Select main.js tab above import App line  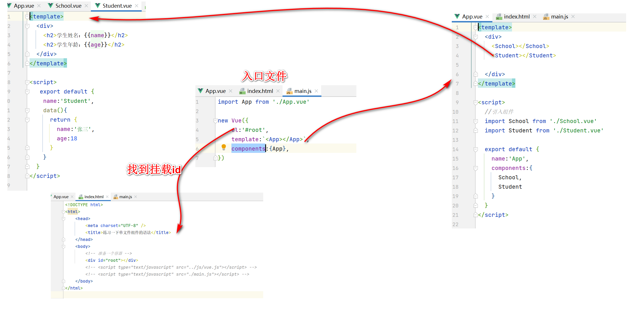(x=302, y=91)
